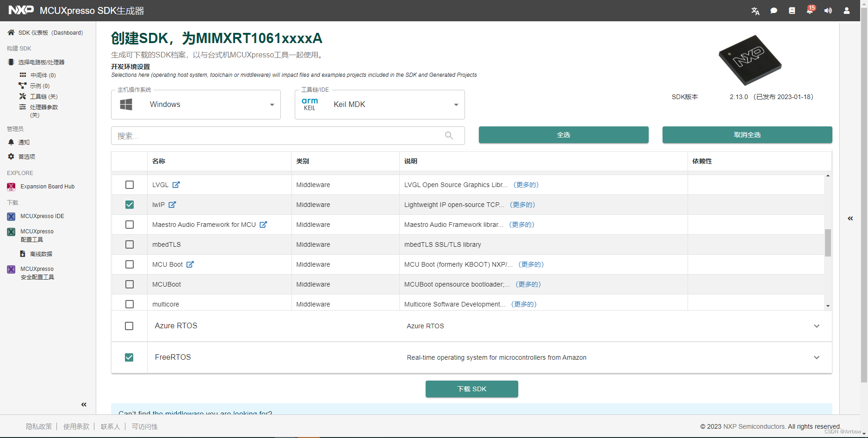The width and height of the screenshot is (868, 438).
Task: Click the 中间件 grid icon
Action: tap(23, 75)
